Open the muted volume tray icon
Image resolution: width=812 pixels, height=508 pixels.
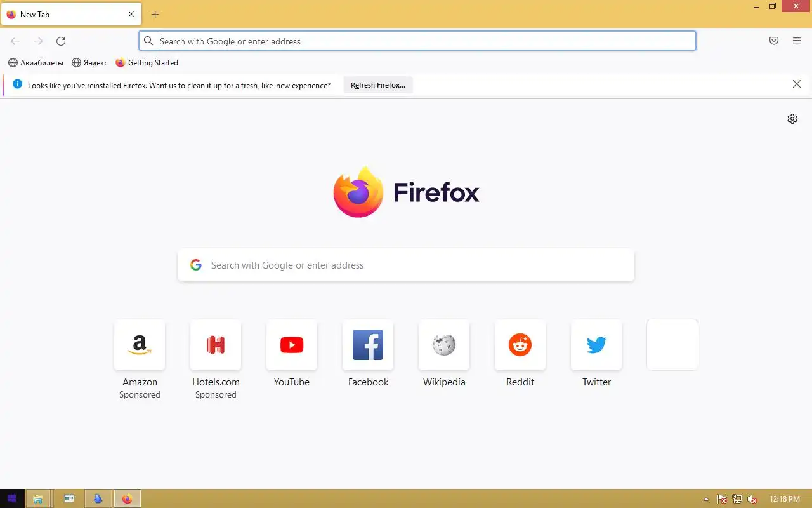[x=752, y=499]
